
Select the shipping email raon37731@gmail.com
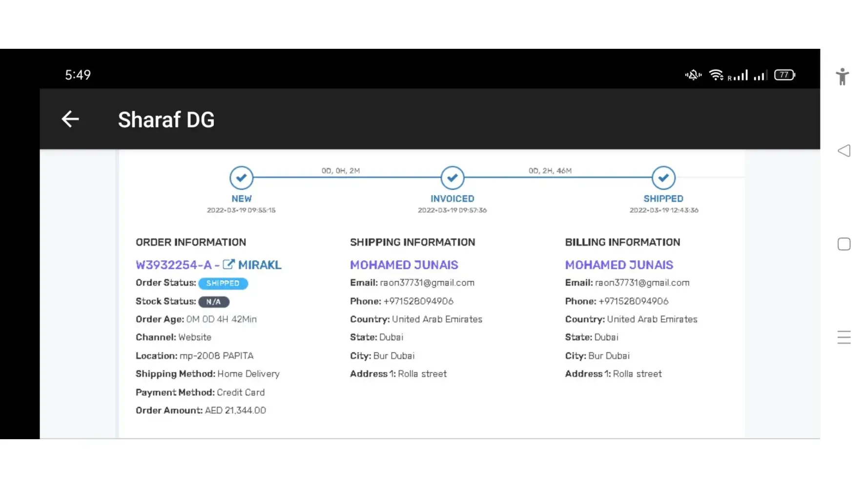coord(427,283)
